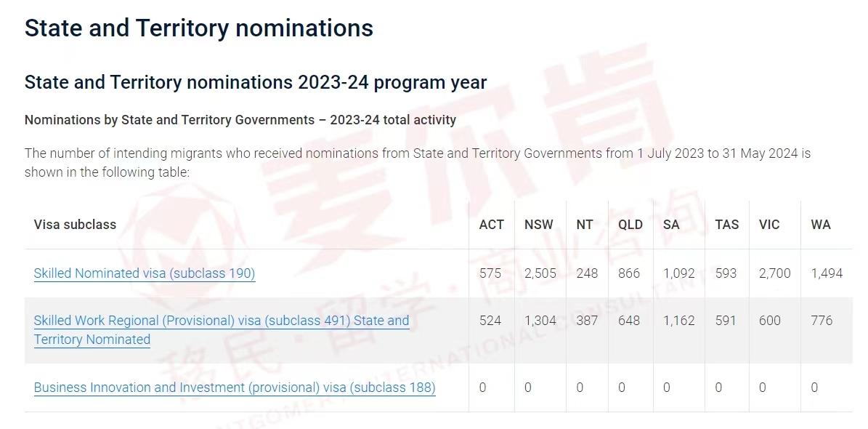The width and height of the screenshot is (868, 429).
Task: Click the 2023-24 program year subheading
Action: 256,83
